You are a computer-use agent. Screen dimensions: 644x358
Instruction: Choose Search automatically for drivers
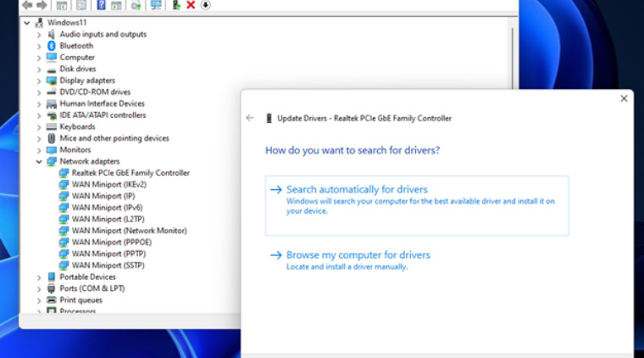click(417, 205)
